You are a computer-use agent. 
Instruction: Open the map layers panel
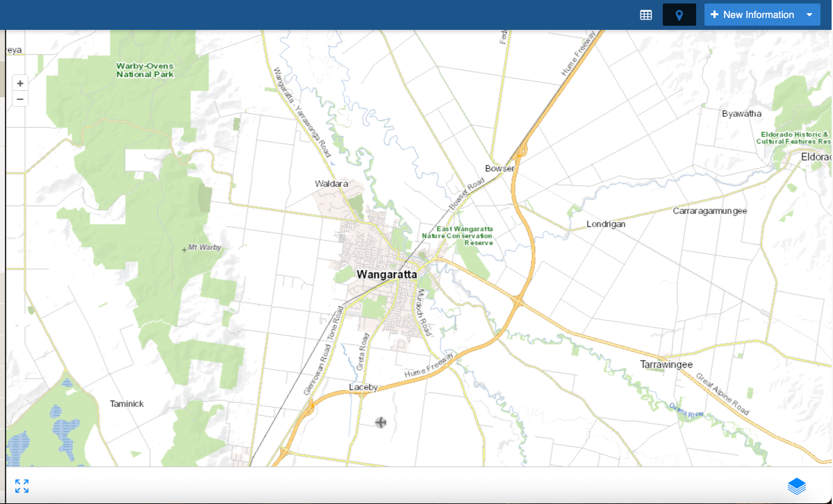(797, 486)
